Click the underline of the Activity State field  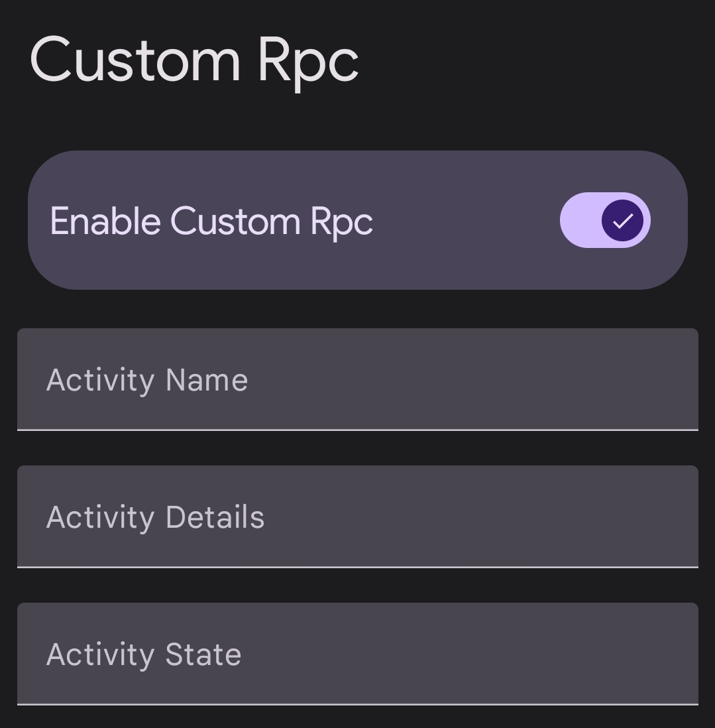click(358, 701)
